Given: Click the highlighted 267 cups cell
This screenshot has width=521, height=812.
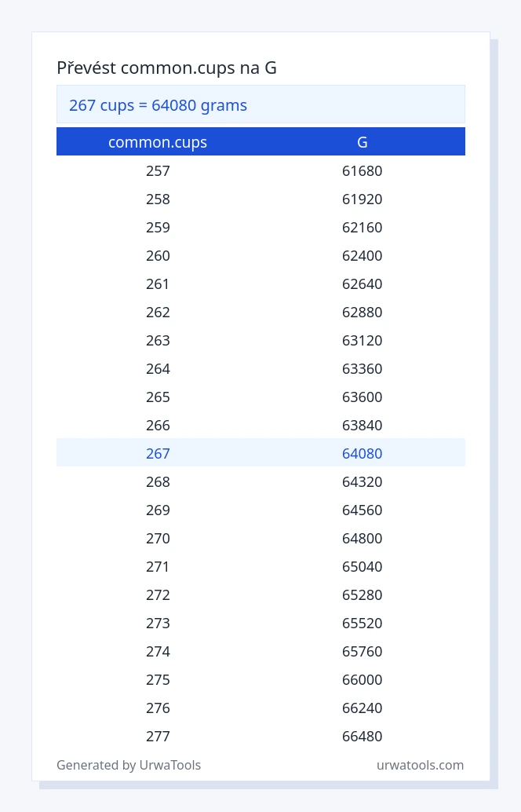Looking at the screenshot, I should (x=158, y=453).
